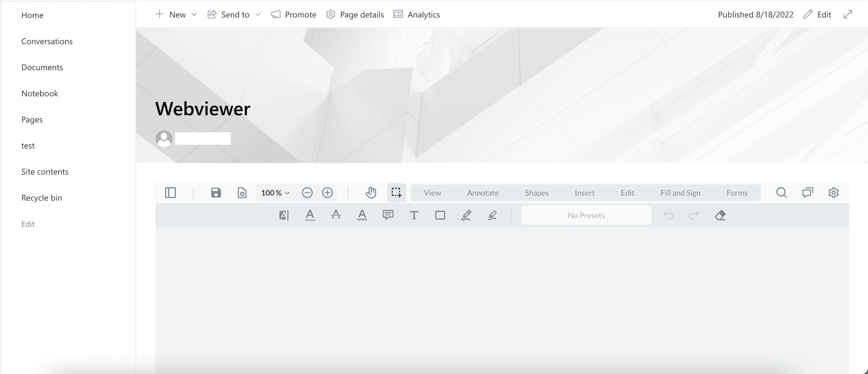Viewport: 868px width, 374px height.
Task: Switch to the Annotate tab
Action: click(483, 193)
